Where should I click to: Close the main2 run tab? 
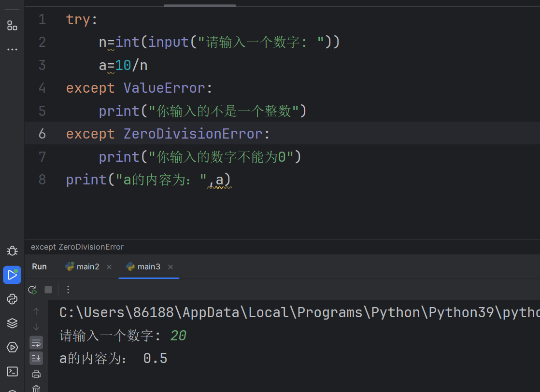(x=109, y=267)
